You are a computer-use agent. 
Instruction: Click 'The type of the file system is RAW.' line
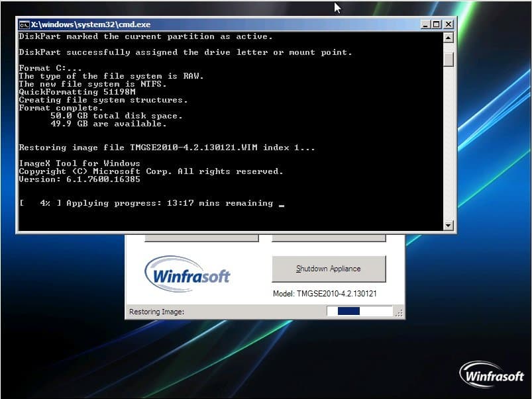(x=111, y=76)
